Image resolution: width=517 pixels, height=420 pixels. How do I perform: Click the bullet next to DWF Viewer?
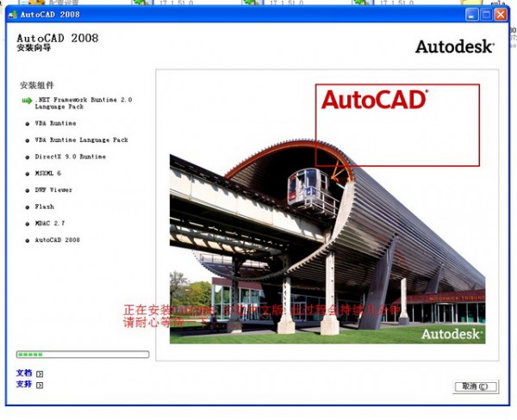pos(28,190)
